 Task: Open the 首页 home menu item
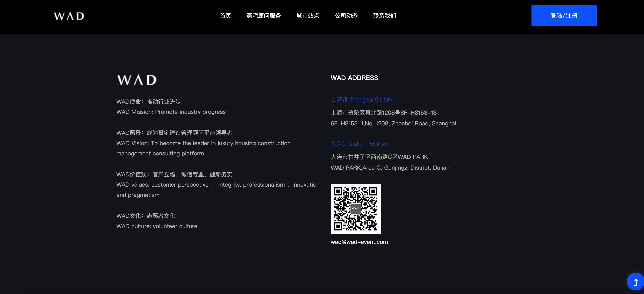pyautogui.click(x=225, y=16)
